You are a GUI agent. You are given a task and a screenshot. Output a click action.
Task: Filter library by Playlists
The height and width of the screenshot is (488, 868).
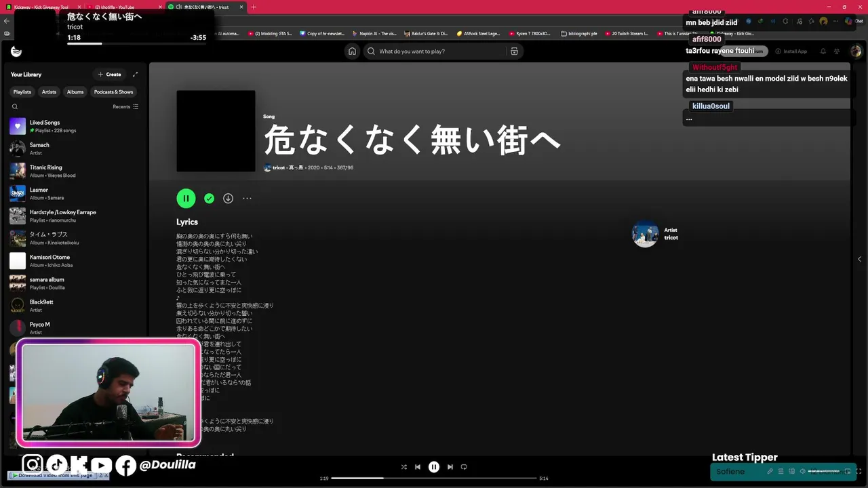[x=22, y=91]
